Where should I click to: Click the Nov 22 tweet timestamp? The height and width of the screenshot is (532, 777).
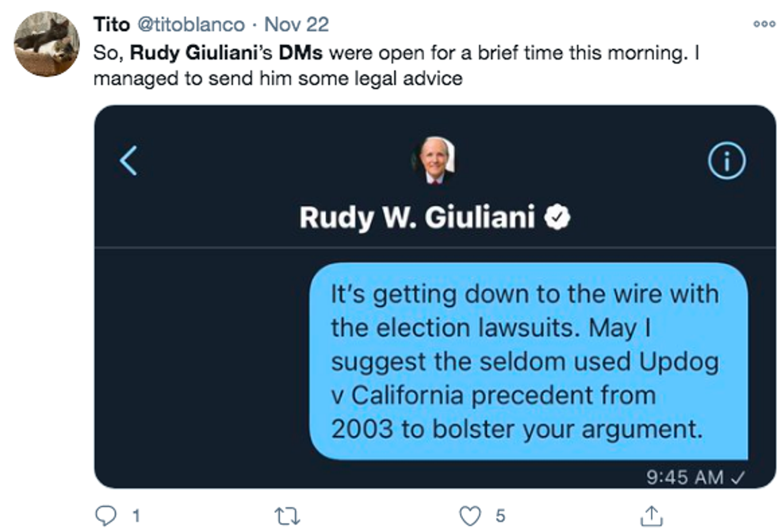pyautogui.click(x=297, y=25)
